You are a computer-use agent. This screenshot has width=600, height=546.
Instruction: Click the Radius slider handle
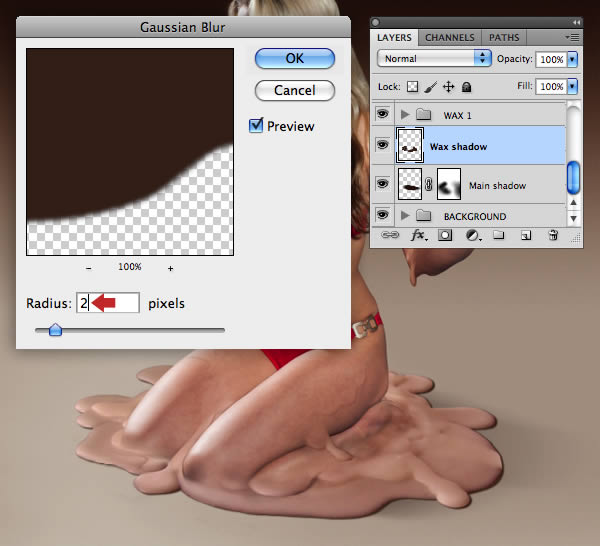pyautogui.click(x=55, y=330)
